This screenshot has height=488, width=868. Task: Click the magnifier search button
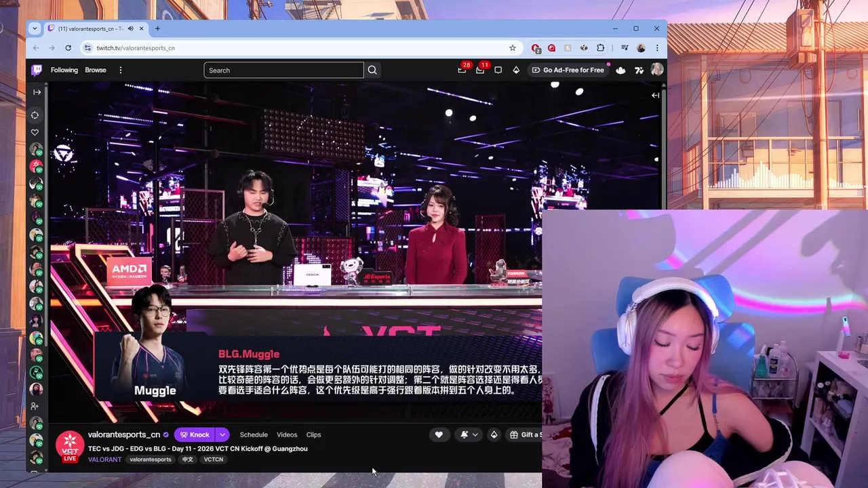(372, 70)
